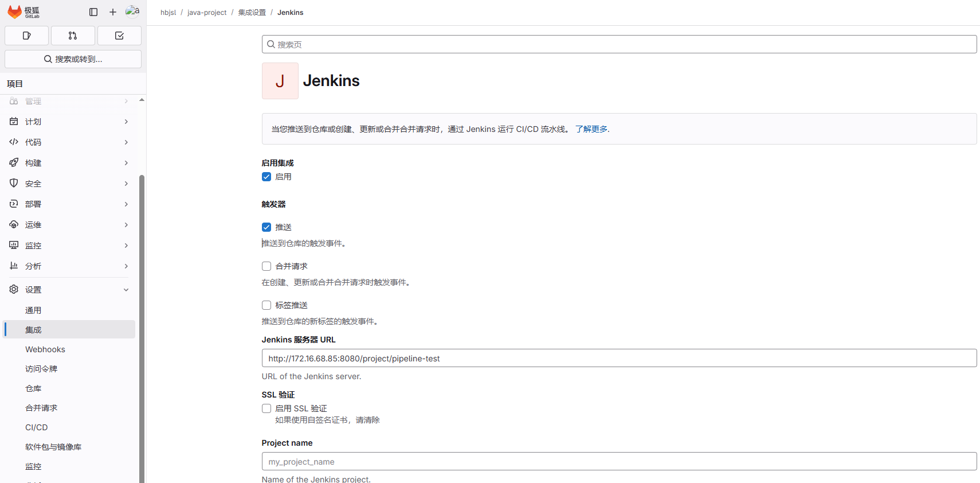Click the 项目 sidebar heading
Screen dimensions: 980x483
click(15, 84)
